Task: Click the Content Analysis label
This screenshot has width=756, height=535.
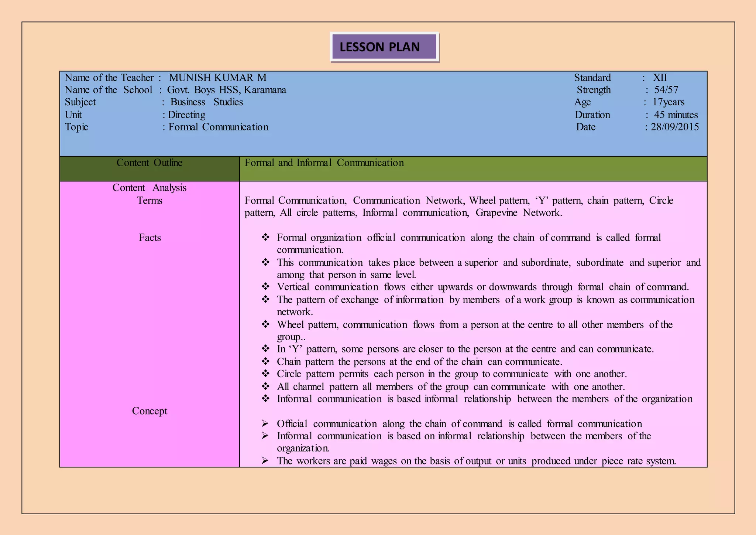Action: click(x=150, y=188)
